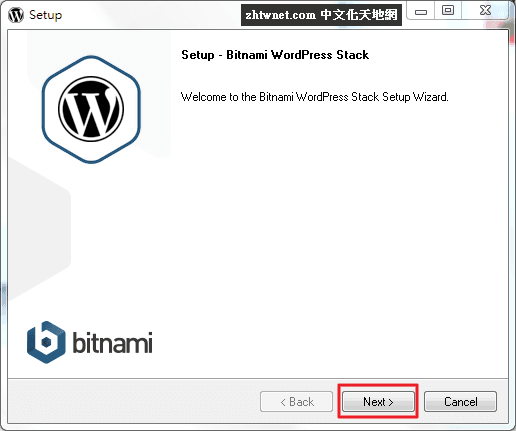Click the empty footer area left of Back
516x431 pixels.
click(x=133, y=401)
